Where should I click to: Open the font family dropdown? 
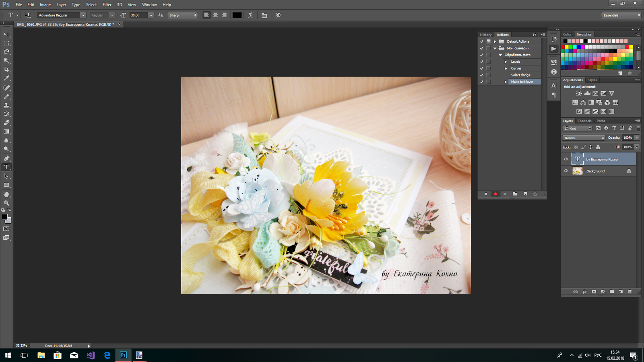pos(83,15)
